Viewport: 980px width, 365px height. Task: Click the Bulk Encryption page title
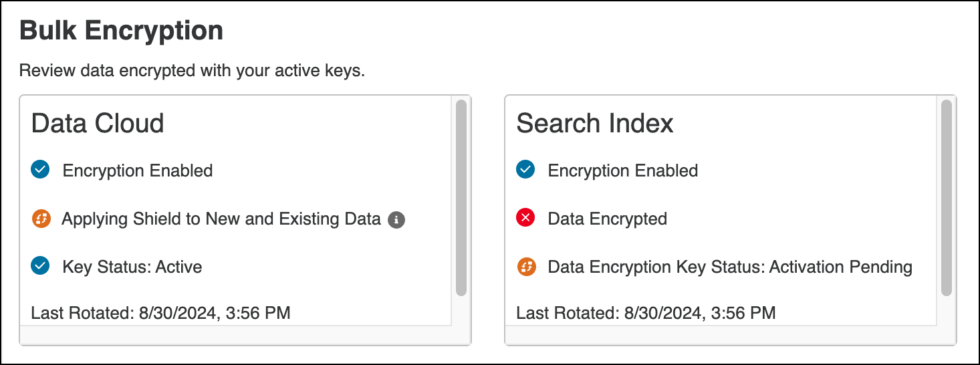(121, 31)
